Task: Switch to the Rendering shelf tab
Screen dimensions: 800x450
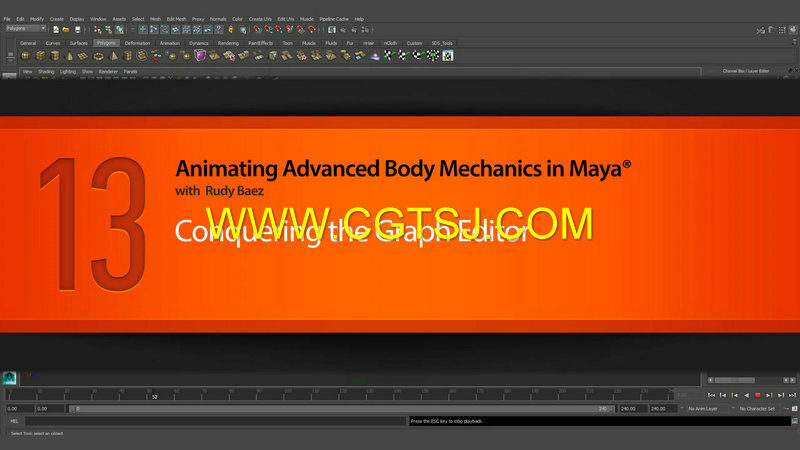Action: [228, 43]
